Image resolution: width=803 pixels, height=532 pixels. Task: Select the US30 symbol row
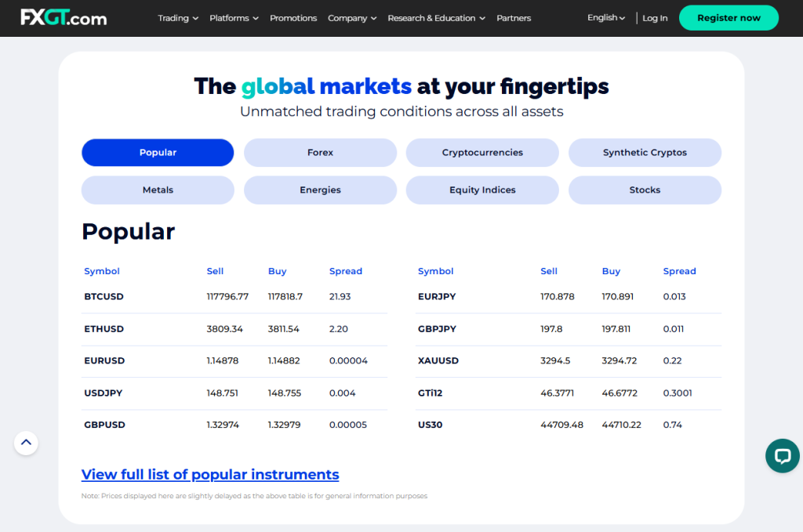click(x=430, y=424)
